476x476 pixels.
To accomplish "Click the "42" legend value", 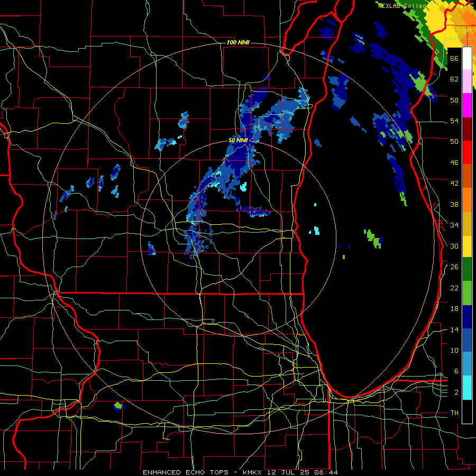I will coord(454,184).
